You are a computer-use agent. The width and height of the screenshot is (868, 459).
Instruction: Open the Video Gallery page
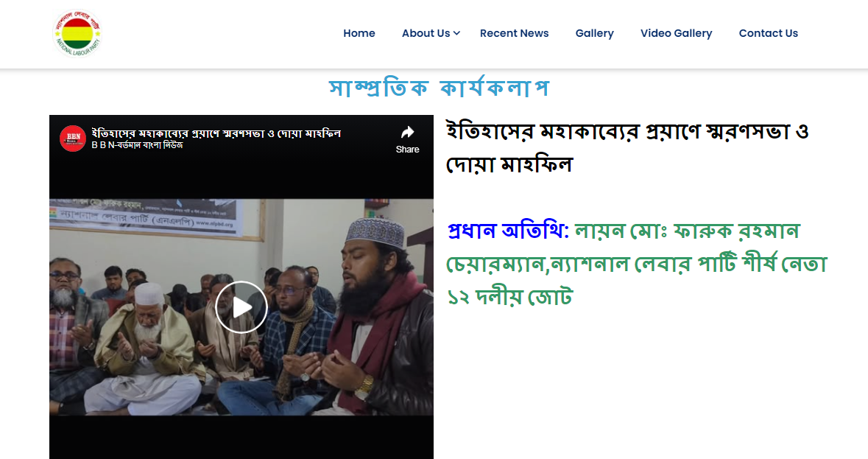(676, 33)
